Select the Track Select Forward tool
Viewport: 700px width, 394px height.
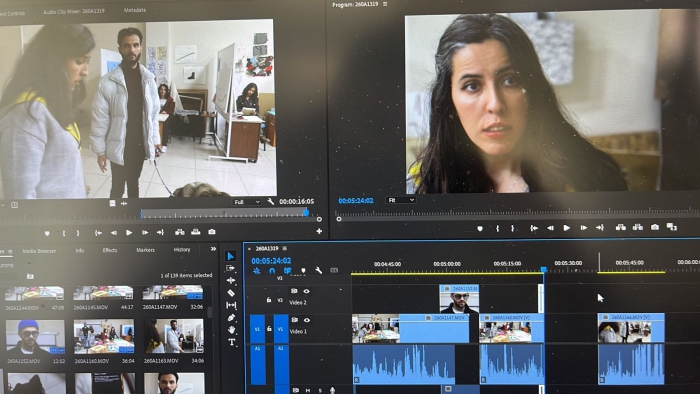(x=230, y=268)
